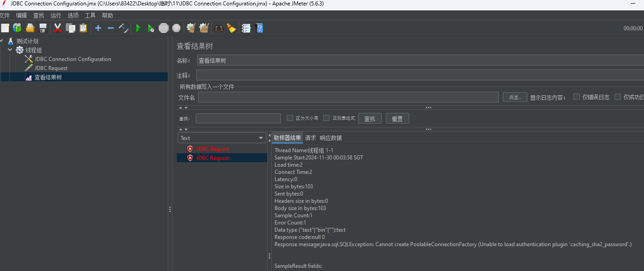
Task: Focus the 名称 name field
Action: pyautogui.click(x=420, y=61)
